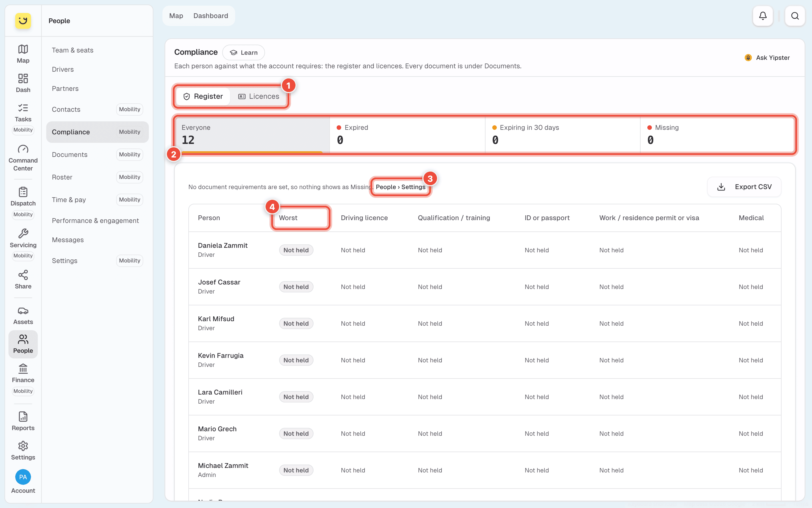Open Partners in sidebar

tap(65, 88)
